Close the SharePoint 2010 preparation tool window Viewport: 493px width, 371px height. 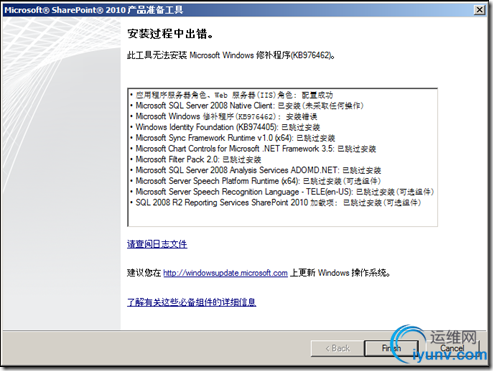pos(479,10)
